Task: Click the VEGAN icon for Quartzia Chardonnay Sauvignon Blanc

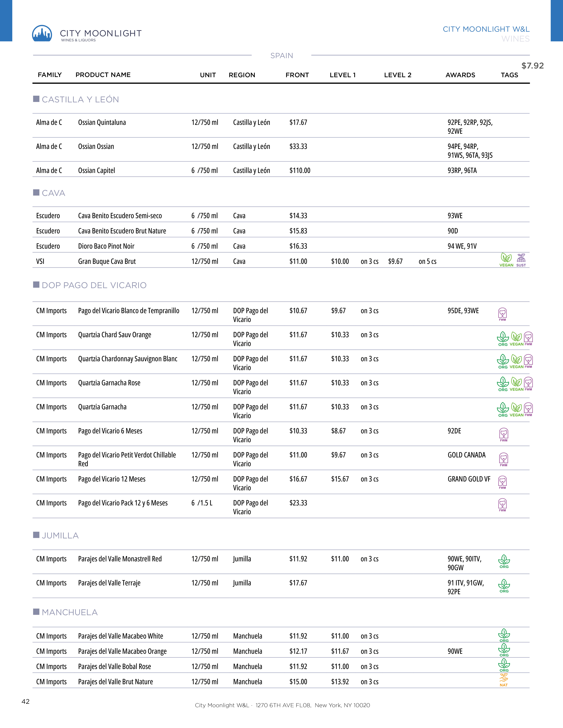Action: coord(517,361)
